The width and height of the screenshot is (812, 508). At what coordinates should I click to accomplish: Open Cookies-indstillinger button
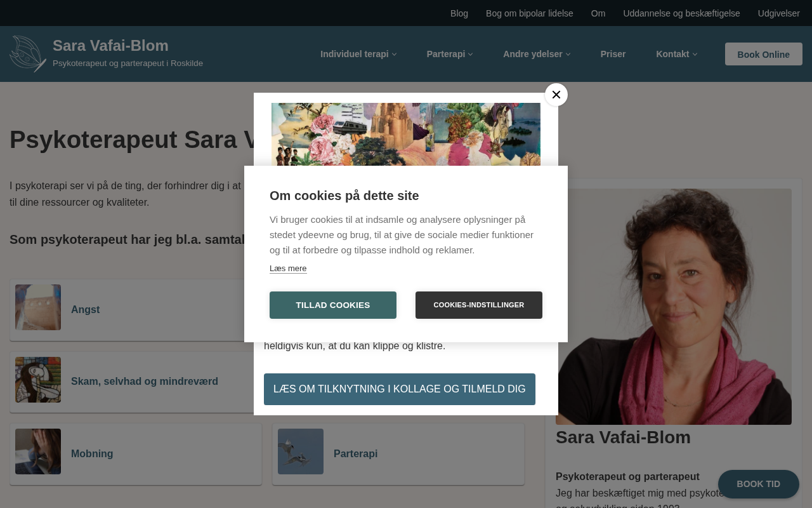[479, 305]
